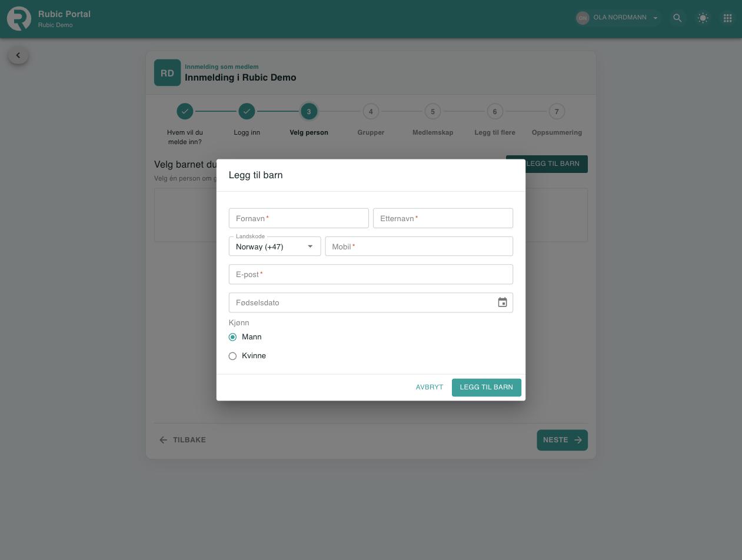Click the Rubic Portal logo

coord(19,18)
